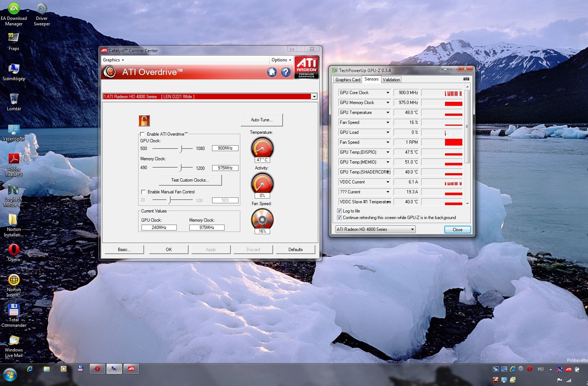Viewport: 588px width, 386px height.
Task: Select the Sensors tab in GPU-Z
Action: (x=372, y=79)
